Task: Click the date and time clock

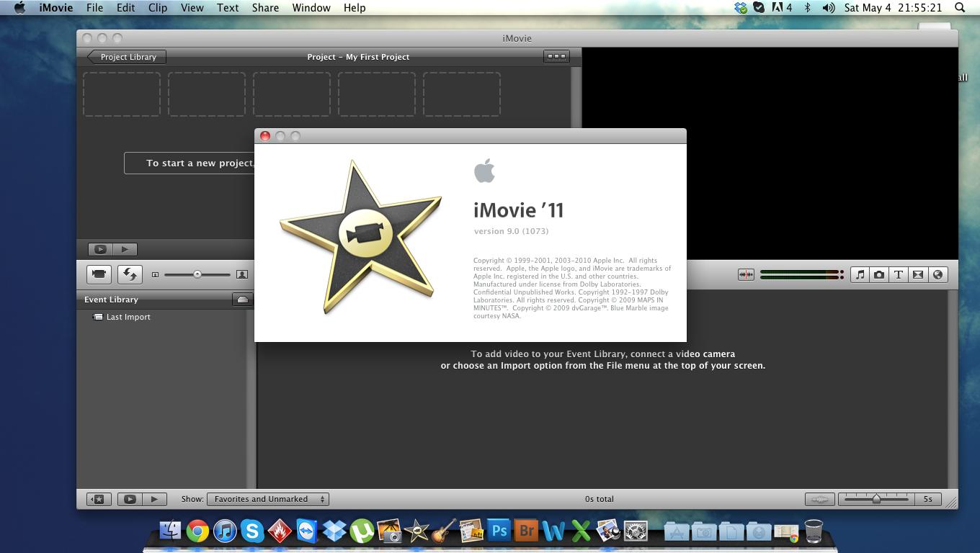Action: (893, 8)
